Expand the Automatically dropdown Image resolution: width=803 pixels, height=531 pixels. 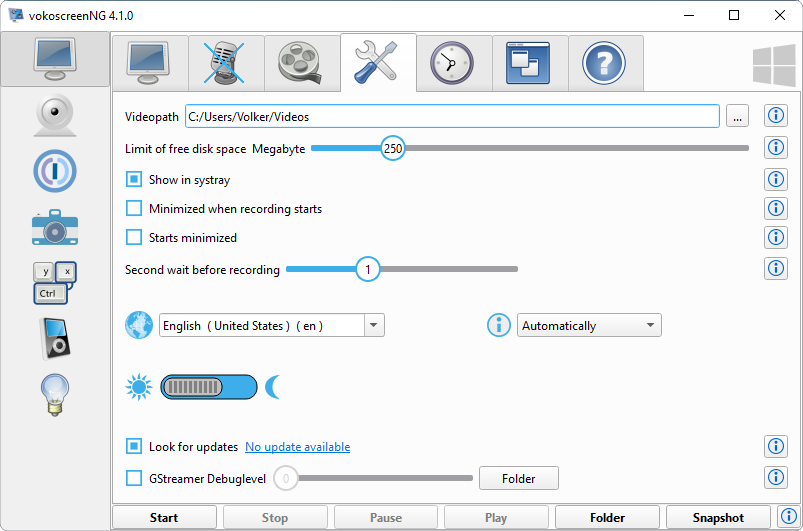[x=589, y=326]
